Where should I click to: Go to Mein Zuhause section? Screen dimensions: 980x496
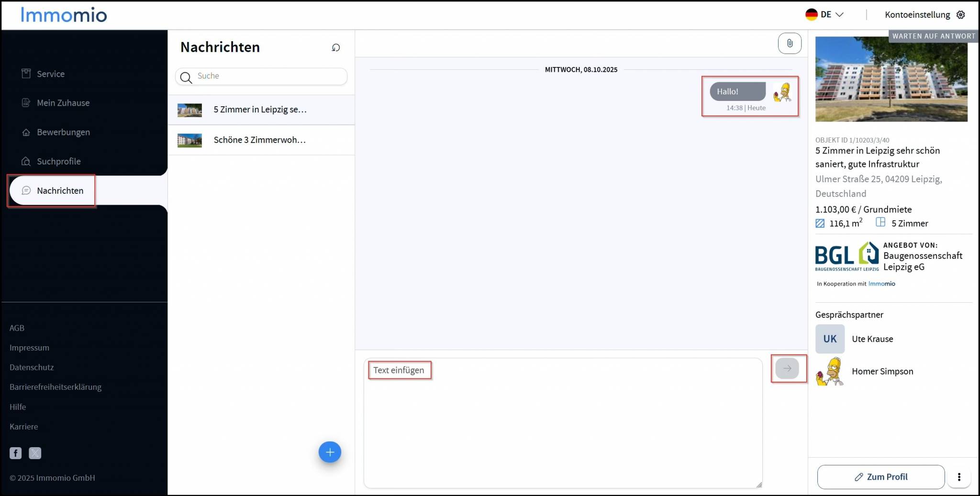[63, 103]
